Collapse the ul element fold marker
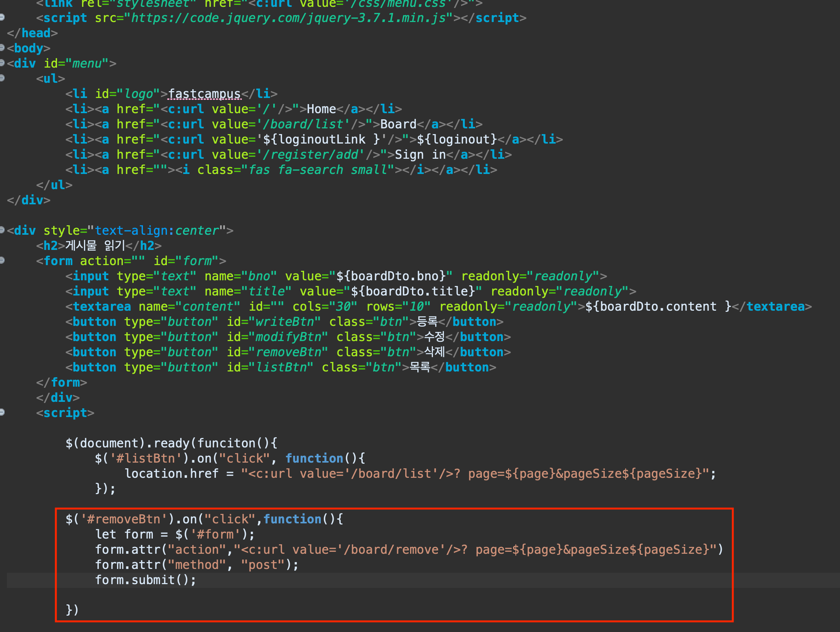840x632 pixels. 2,78
